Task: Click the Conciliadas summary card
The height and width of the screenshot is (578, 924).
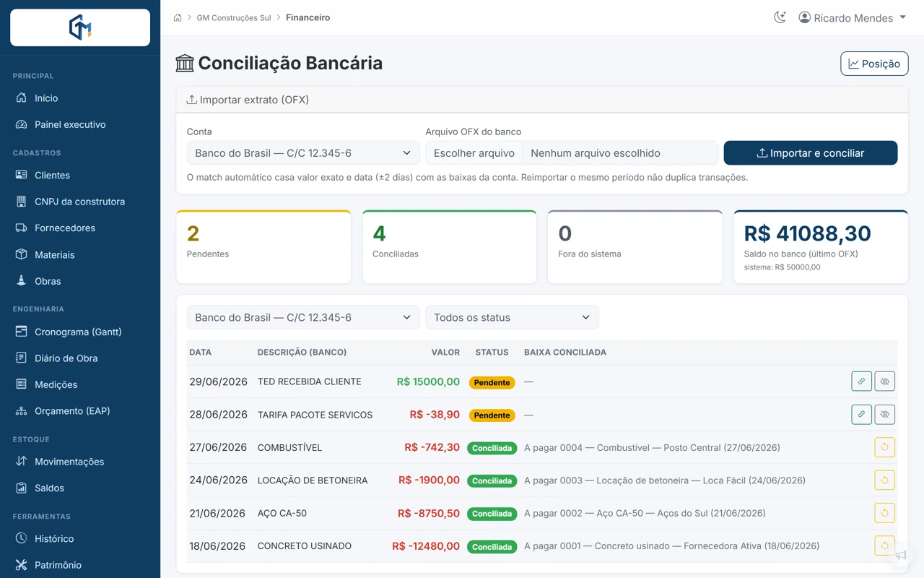Action: 450,247
